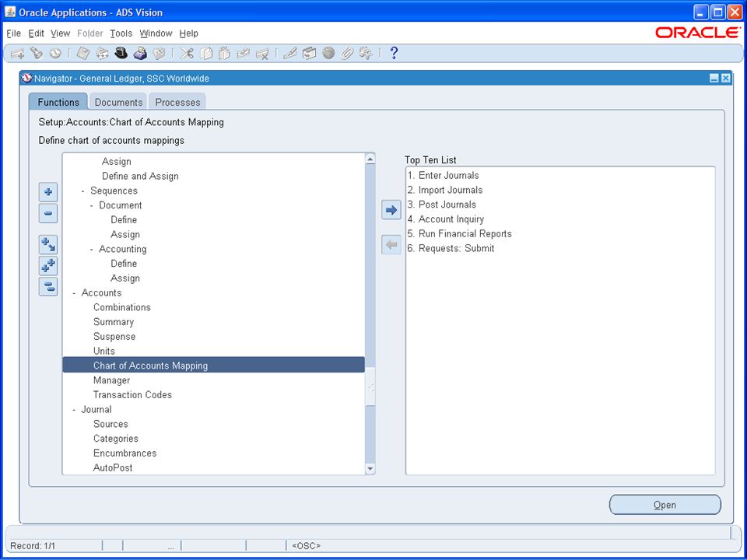Click the Save diskette toolbar icon
Screen dimensions: 747x560
[x=83, y=54]
